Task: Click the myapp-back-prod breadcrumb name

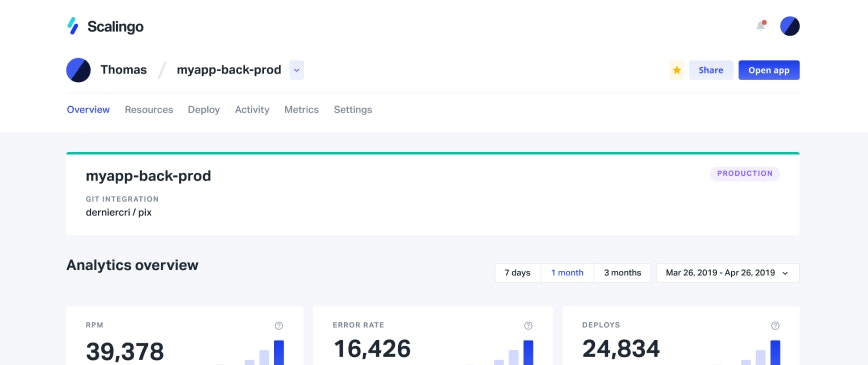Action: 229,70
